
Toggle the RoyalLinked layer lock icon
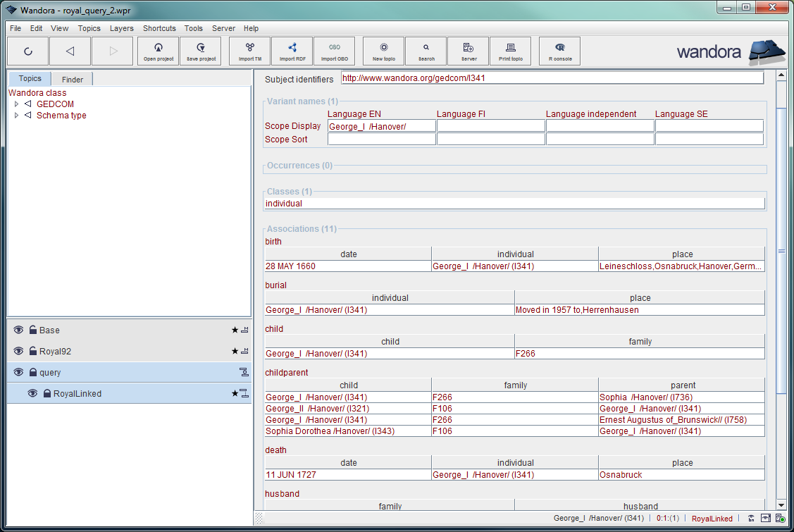point(47,394)
